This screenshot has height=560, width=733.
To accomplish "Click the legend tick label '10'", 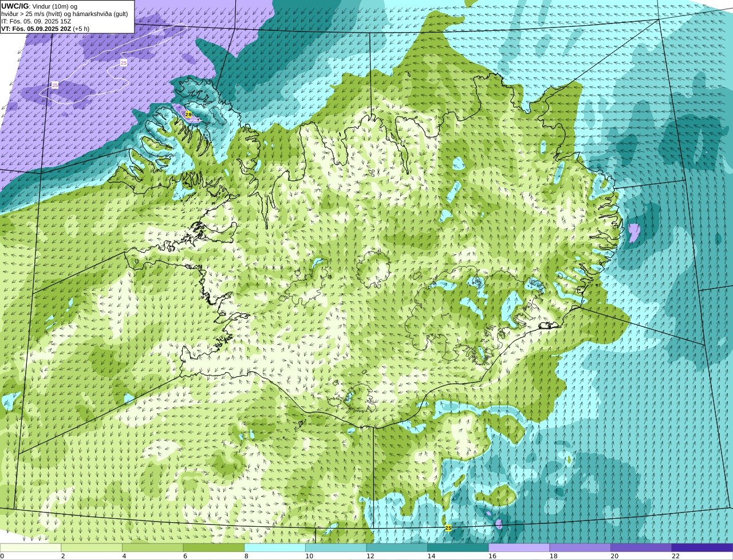I will [309, 556].
